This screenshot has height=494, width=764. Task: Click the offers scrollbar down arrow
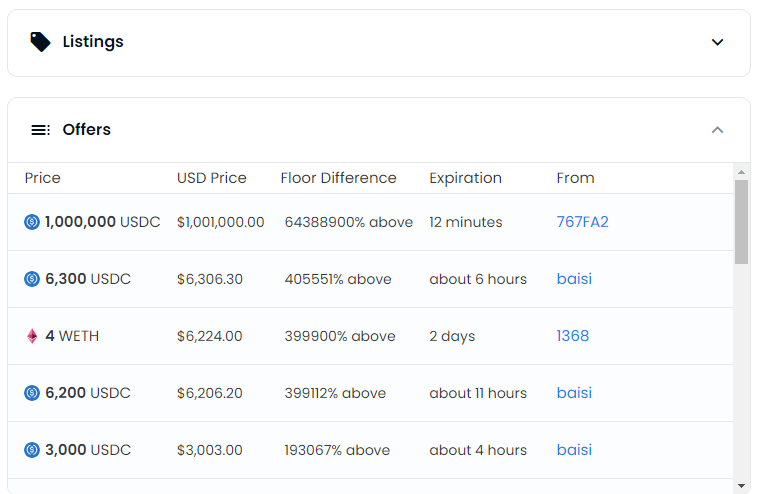(741, 486)
